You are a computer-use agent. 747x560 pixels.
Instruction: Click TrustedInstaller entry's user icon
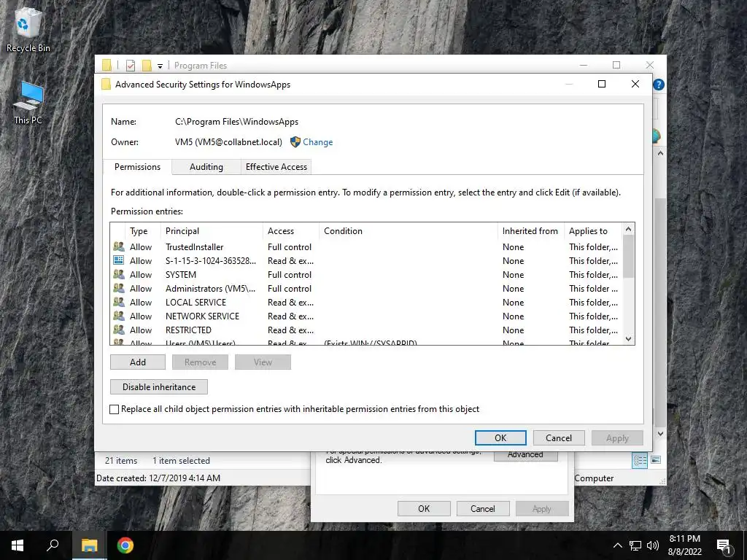click(x=119, y=246)
